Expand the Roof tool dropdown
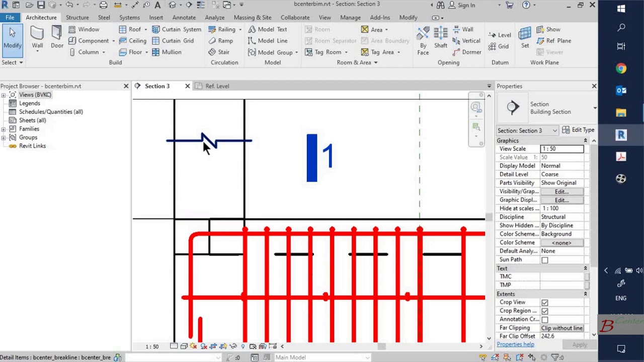This screenshot has height=362, width=644. coord(145,29)
